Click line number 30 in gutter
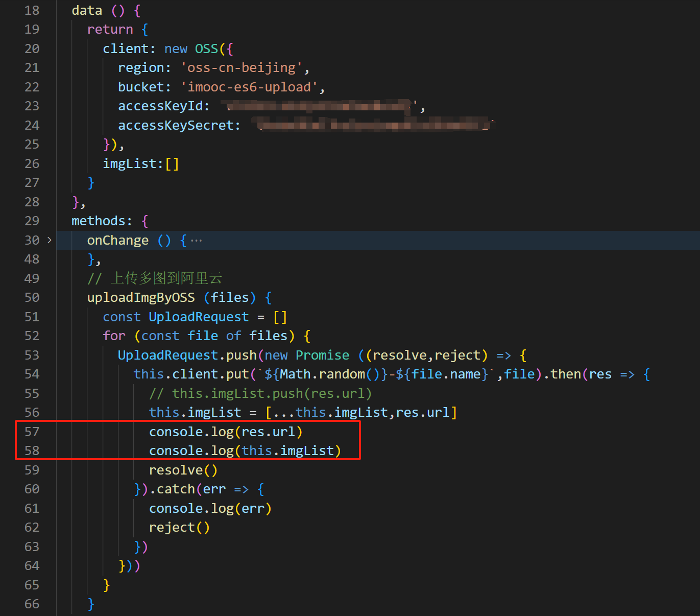 tap(32, 240)
